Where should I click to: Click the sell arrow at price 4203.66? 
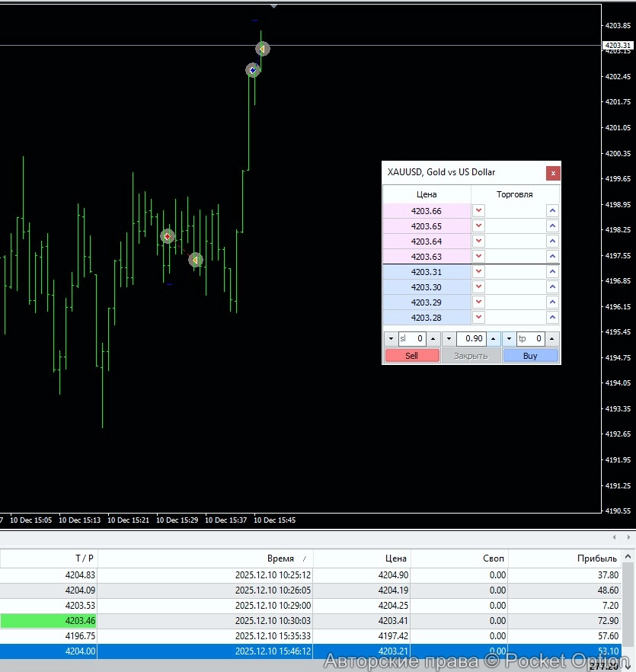pyautogui.click(x=478, y=211)
